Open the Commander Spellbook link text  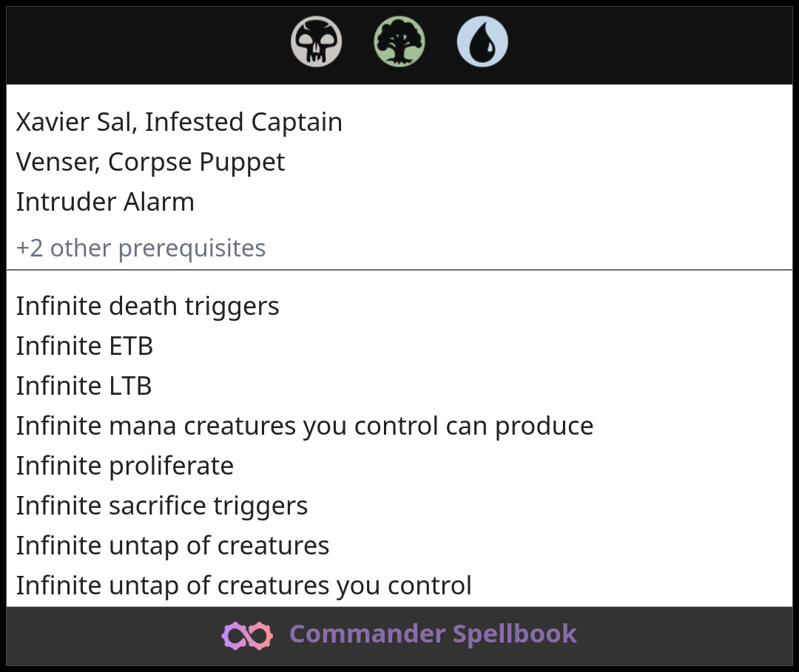pyautogui.click(x=433, y=634)
